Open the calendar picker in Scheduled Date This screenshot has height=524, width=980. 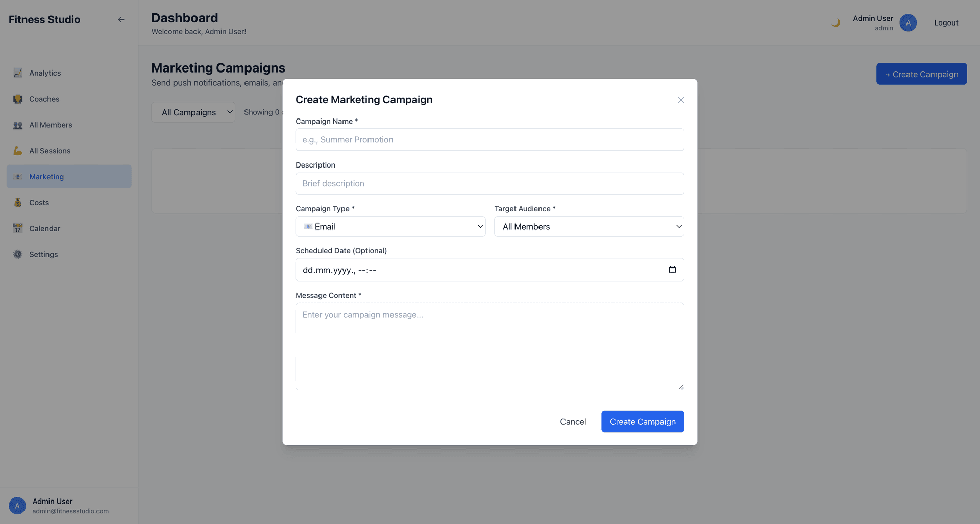pos(672,270)
